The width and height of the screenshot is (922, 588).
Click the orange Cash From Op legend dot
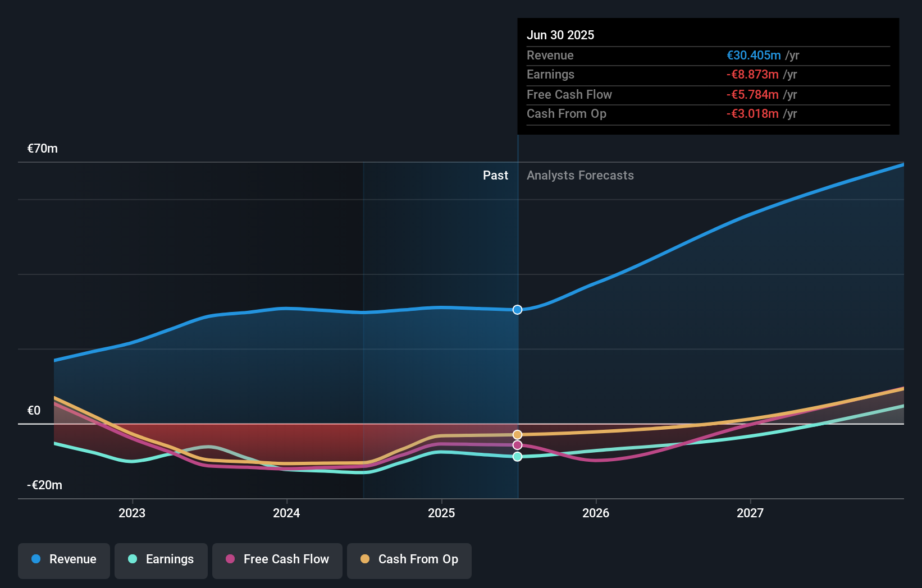[x=366, y=559]
